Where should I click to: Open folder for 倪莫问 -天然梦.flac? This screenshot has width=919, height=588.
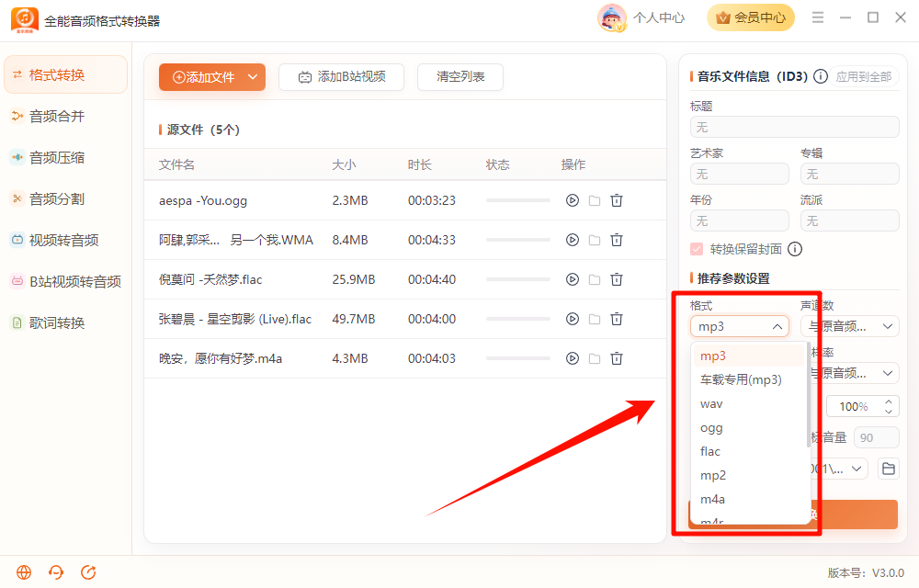pyautogui.click(x=595, y=279)
